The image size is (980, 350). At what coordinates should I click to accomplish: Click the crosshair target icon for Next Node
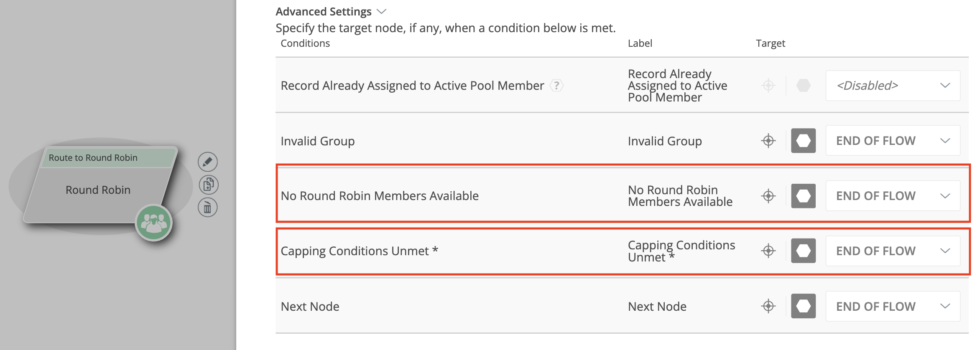768,306
